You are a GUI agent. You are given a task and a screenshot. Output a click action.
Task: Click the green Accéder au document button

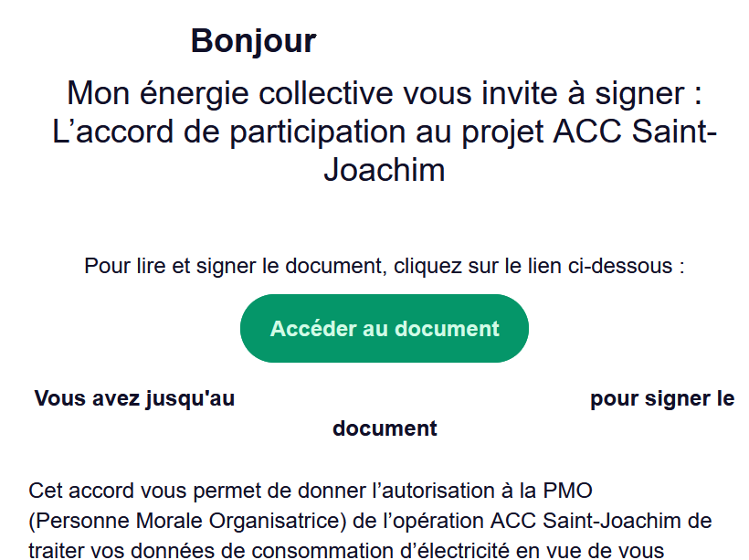[384, 329]
